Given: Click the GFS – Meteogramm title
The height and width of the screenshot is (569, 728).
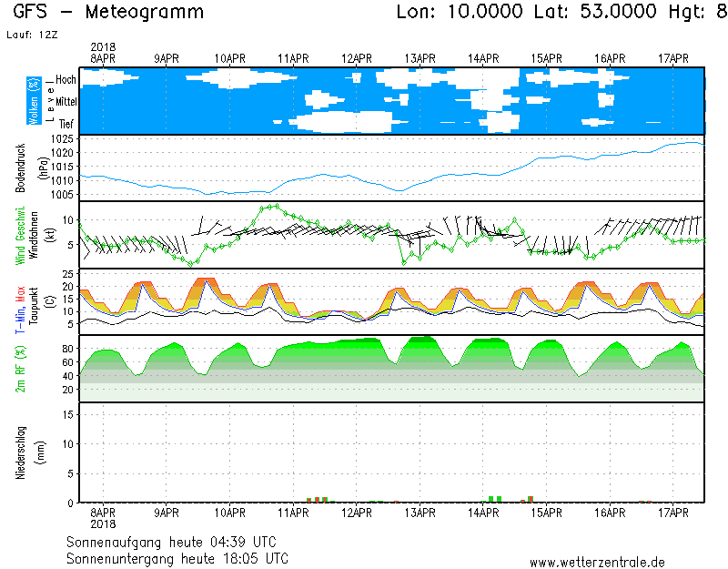Looking at the screenshot, I should point(109,12).
